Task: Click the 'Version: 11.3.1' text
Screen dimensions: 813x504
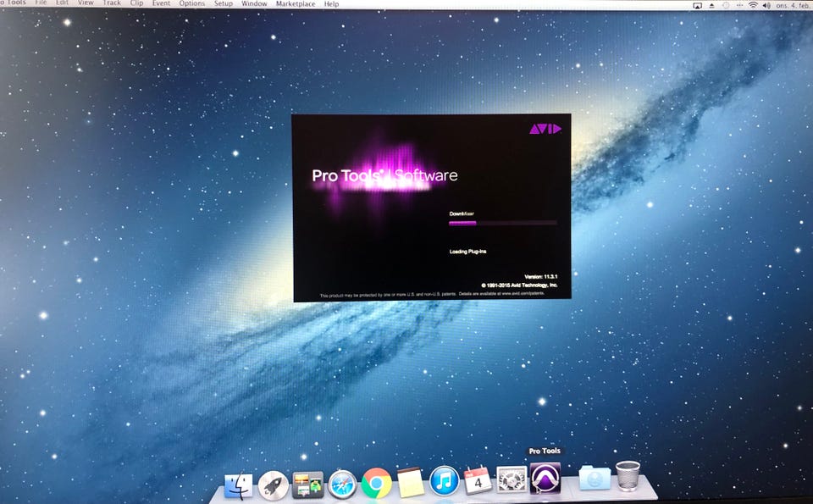Action: 541,277
